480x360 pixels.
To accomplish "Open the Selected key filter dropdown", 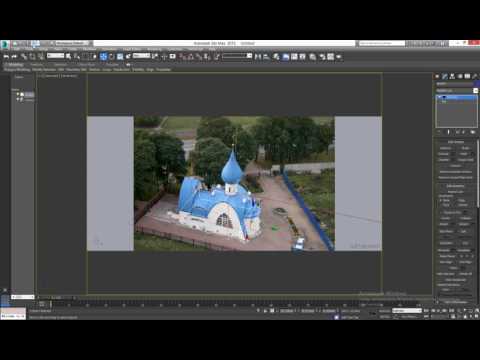I will [407, 311].
